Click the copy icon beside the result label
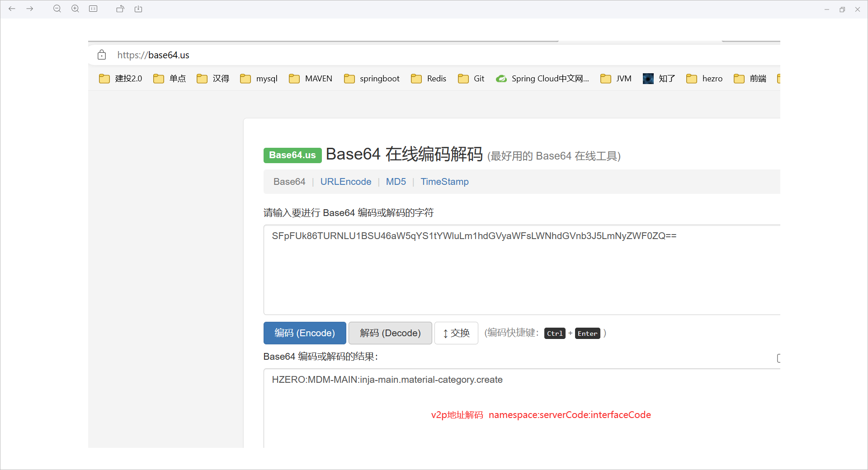The image size is (868, 470). 778,358
